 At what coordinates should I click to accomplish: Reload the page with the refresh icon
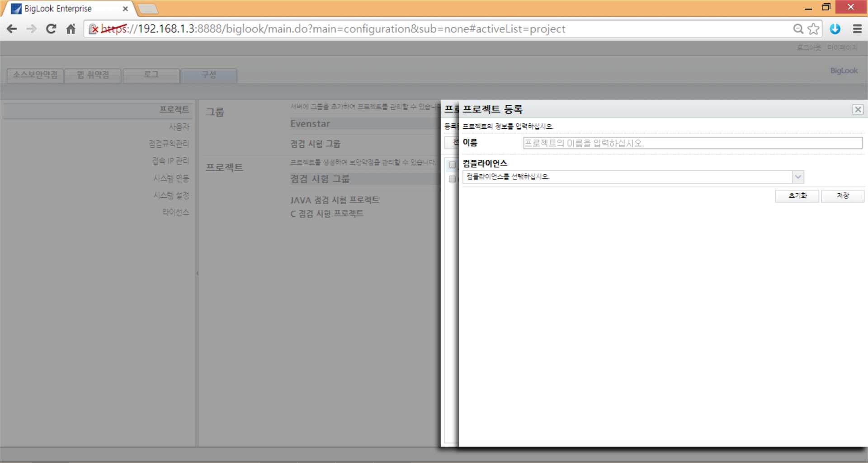click(x=51, y=29)
